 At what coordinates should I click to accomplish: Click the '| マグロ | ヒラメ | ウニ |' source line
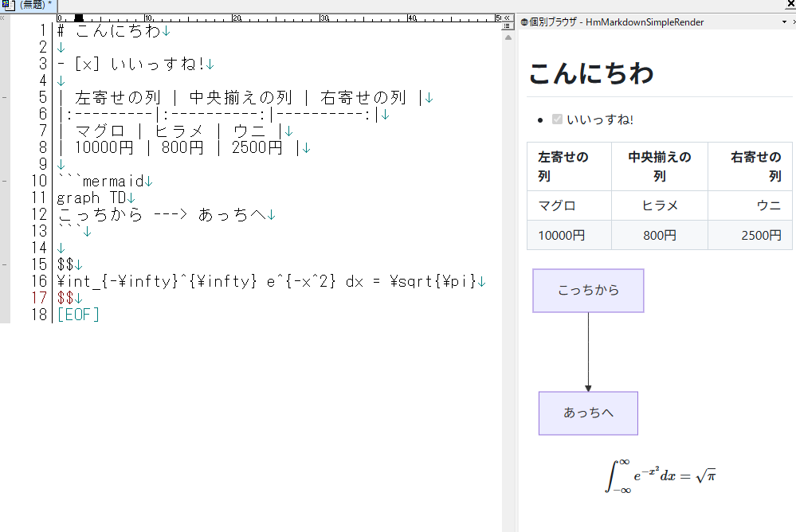coord(175,131)
